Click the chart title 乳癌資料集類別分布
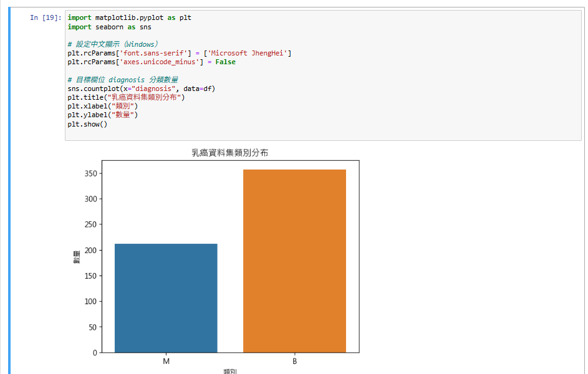 click(x=230, y=153)
